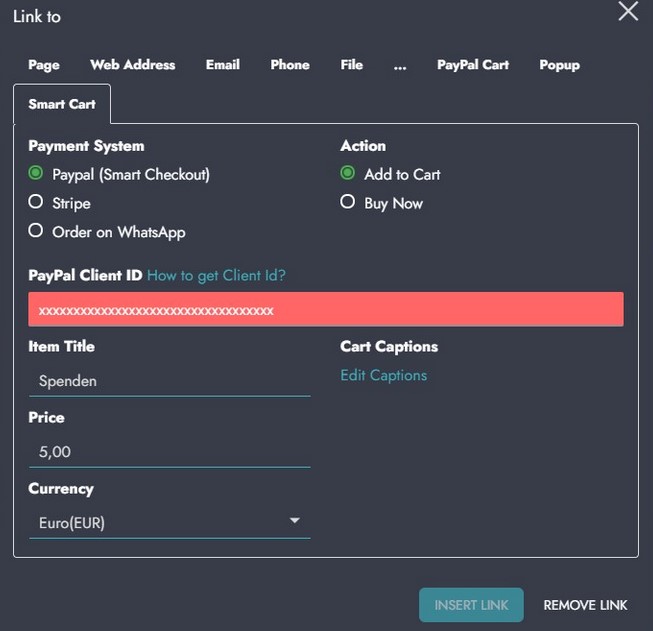Click the ellipsis more tabs item

point(400,65)
